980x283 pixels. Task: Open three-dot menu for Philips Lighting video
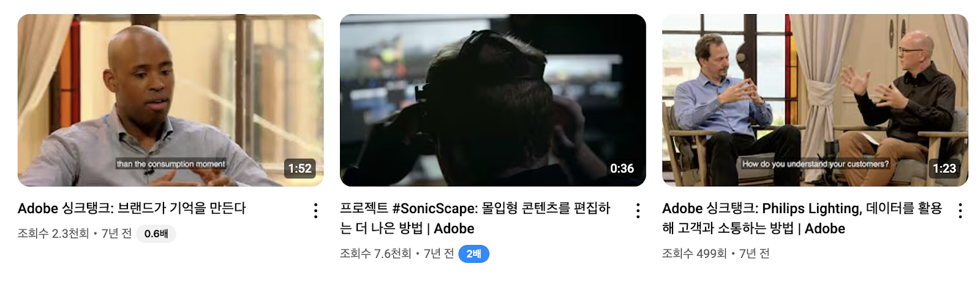[960, 211]
